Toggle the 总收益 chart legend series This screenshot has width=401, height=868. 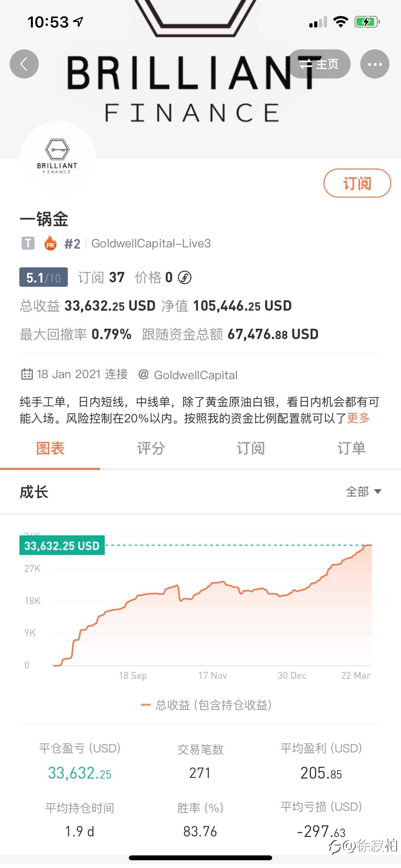206,705
